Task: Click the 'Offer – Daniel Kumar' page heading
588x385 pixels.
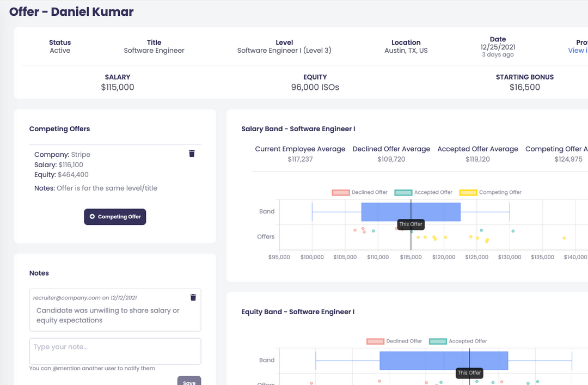Action: coord(71,11)
